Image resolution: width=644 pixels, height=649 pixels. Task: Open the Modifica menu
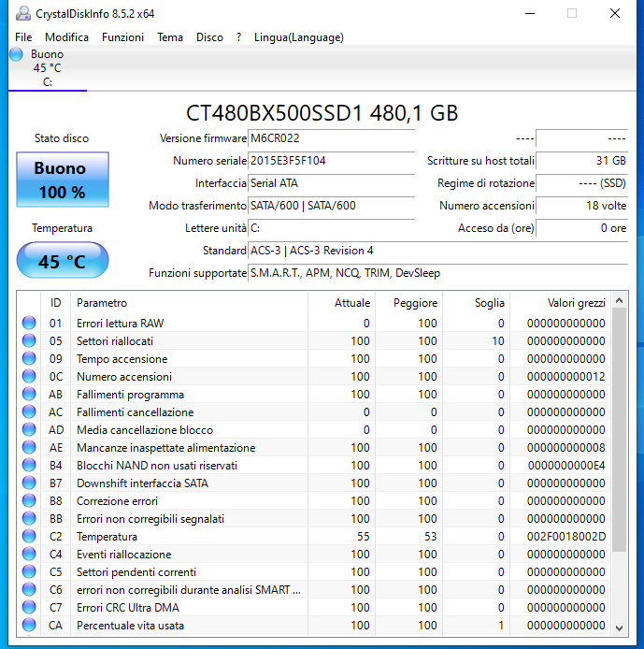tap(66, 37)
